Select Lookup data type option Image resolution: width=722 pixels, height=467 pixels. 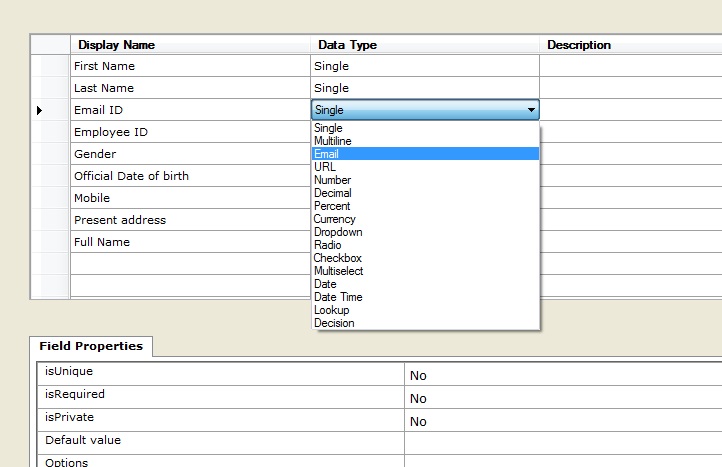coord(331,310)
